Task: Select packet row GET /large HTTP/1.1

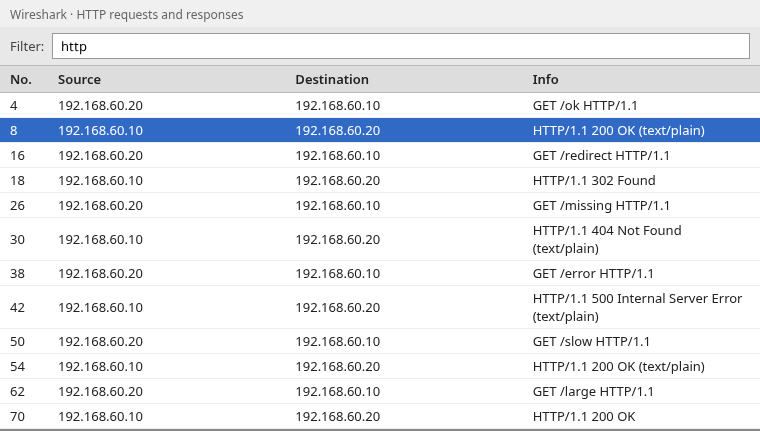Action: [x=380, y=391]
